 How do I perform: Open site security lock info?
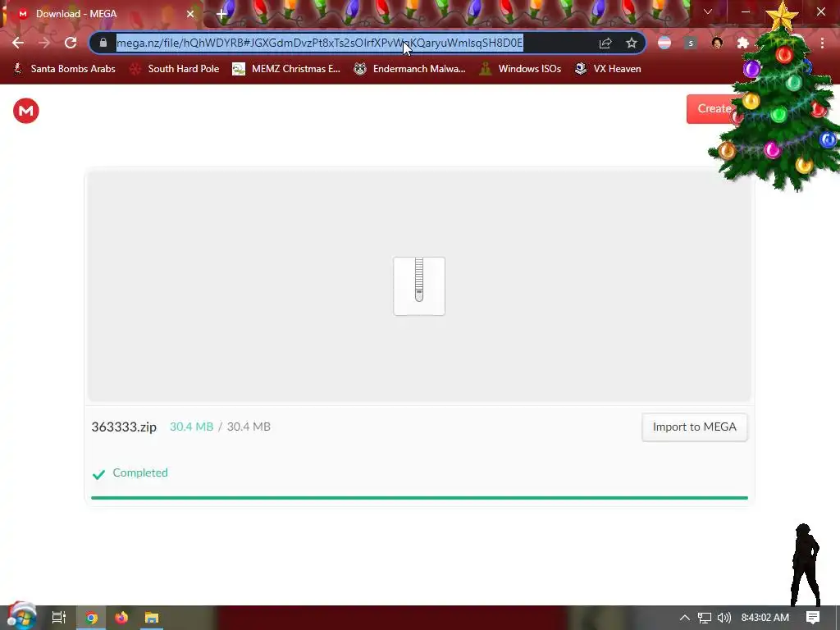pyautogui.click(x=103, y=43)
